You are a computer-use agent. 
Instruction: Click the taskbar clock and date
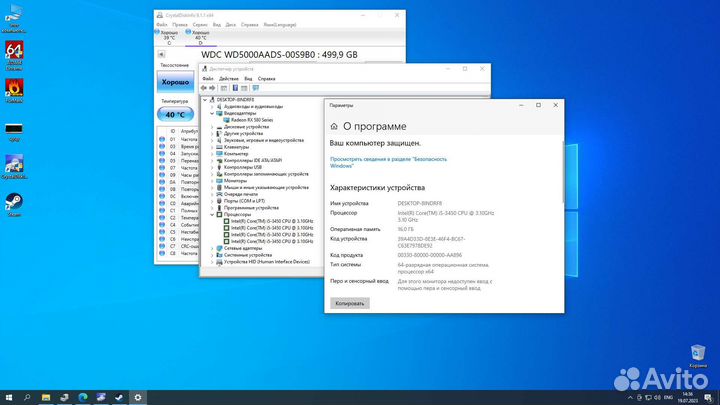(688, 398)
